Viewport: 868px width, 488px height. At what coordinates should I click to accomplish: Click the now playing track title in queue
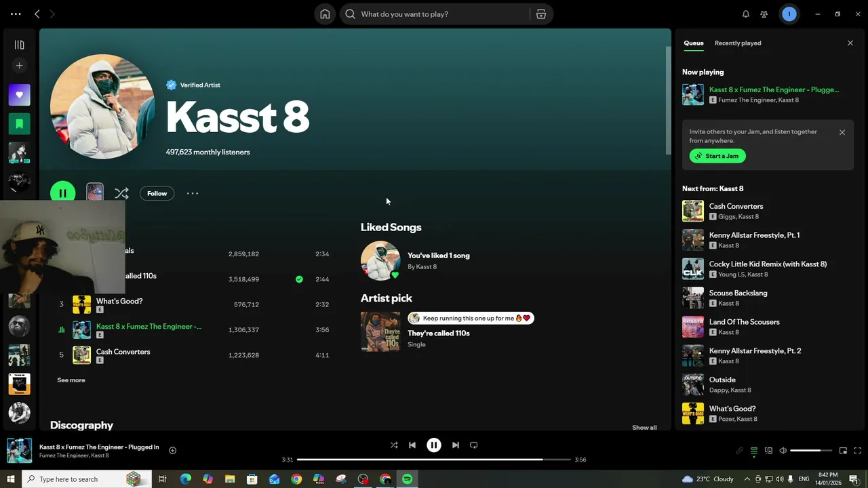[774, 89]
